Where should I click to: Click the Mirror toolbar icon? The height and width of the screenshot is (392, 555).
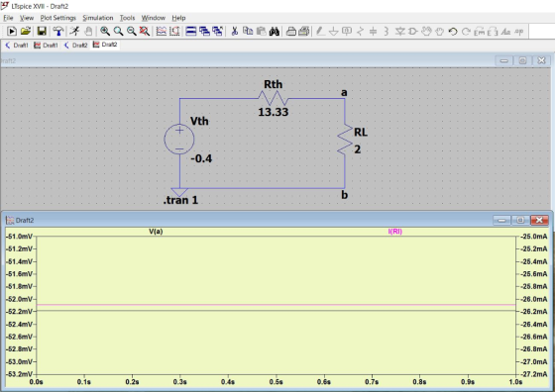point(493,32)
